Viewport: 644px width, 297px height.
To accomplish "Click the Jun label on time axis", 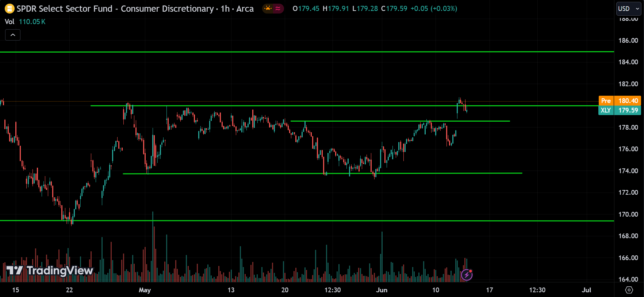I will point(382,290).
